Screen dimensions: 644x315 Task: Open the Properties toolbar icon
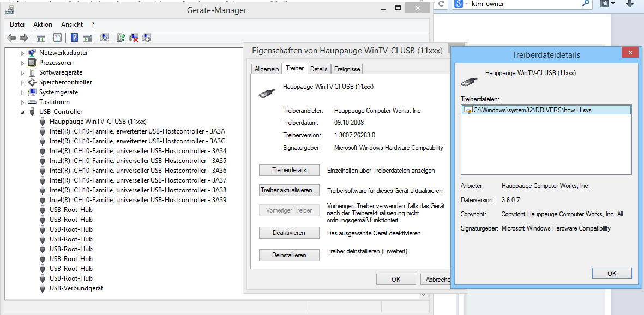point(57,38)
